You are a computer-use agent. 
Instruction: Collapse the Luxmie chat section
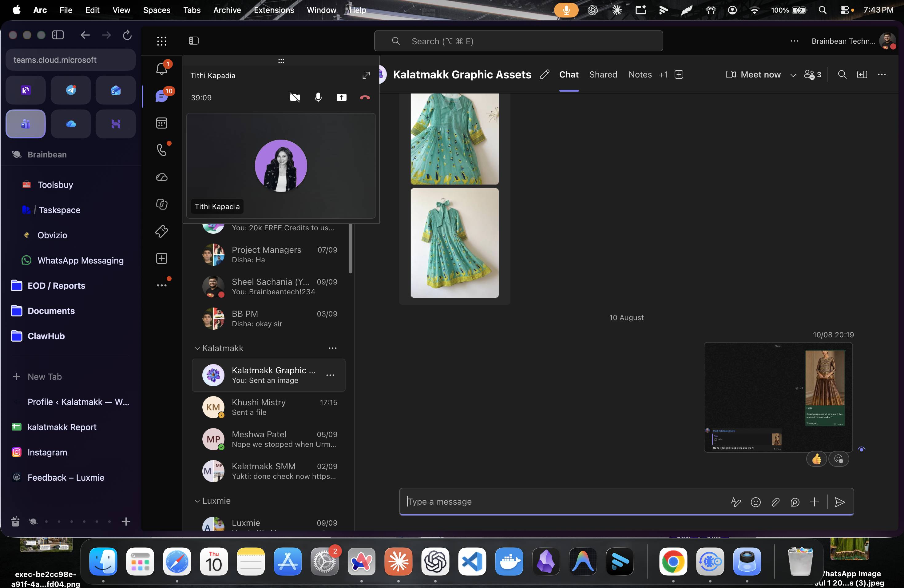pyautogui.click(x=197, y=501)
